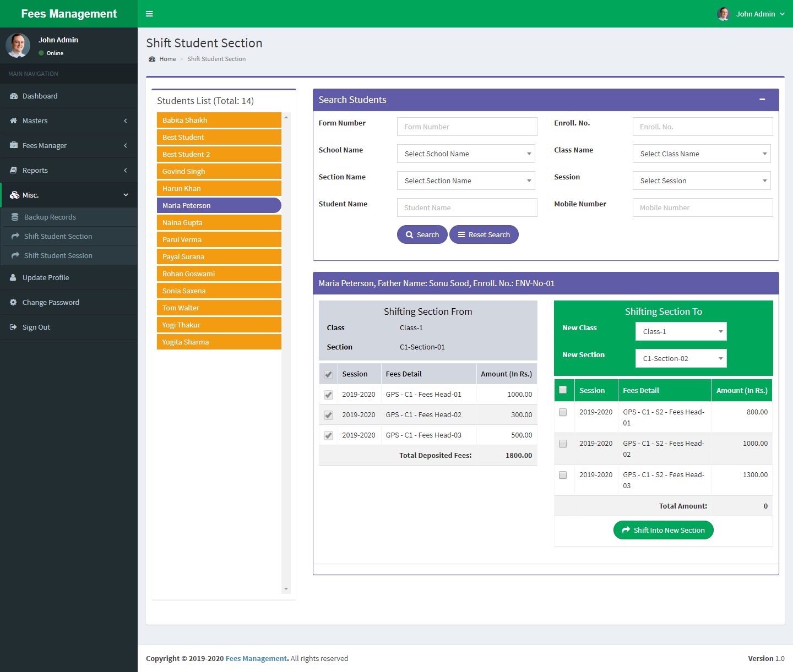Check the GPS - C1 - S2 - Fees Head-01 checkbox
The image size is (793, 672).
point(563,412)
